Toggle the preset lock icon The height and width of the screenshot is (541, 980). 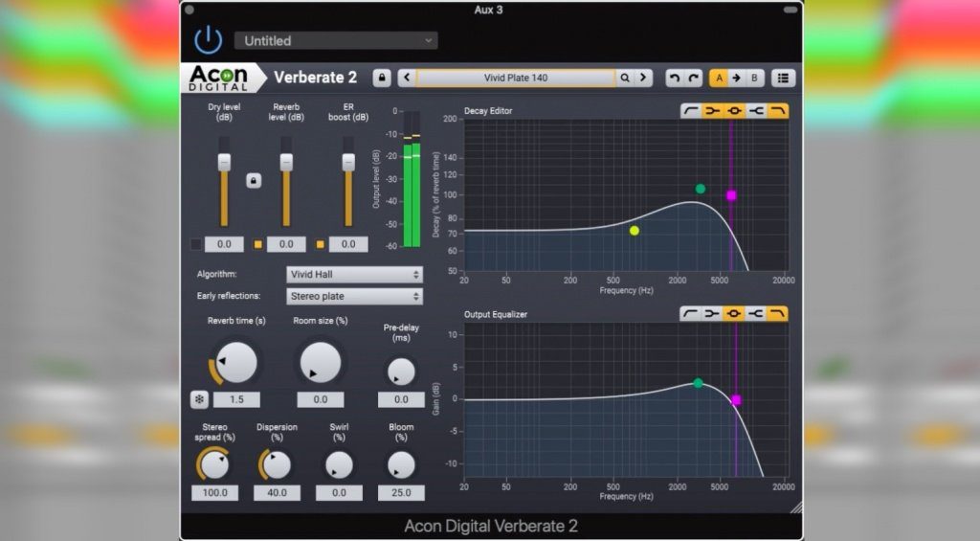click(x=382, y=79)
